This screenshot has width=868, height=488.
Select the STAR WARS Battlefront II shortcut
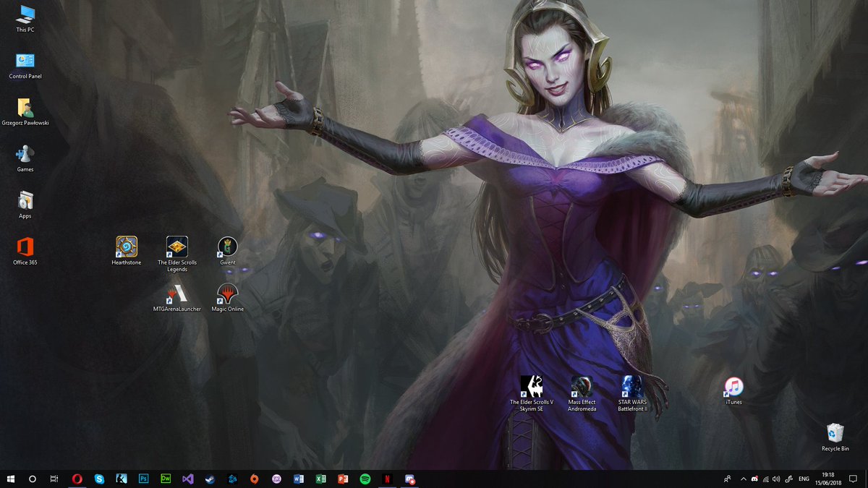(632, 394)
